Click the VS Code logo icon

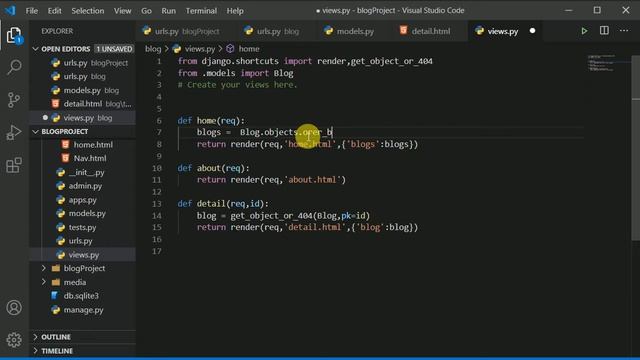click(x=10, y=10)
